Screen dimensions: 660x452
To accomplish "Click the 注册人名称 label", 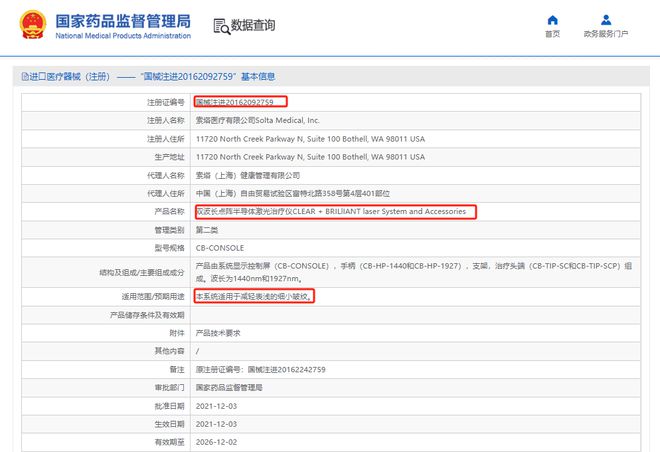I will coord(166,120).
